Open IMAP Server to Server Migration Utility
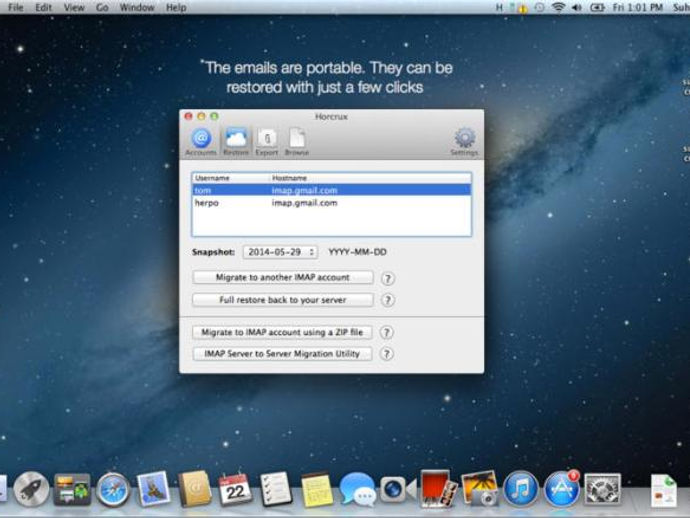Viewport: 690px width, 518px height. pos(282,354)
